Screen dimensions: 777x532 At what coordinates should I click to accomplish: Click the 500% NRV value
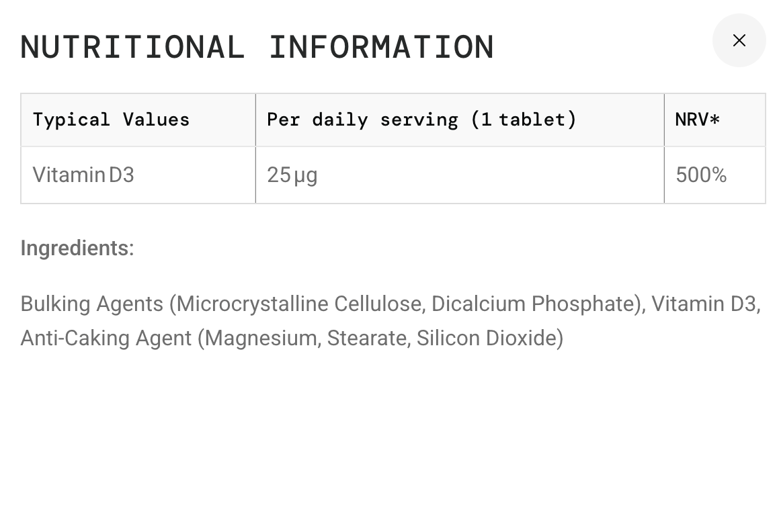701,175
